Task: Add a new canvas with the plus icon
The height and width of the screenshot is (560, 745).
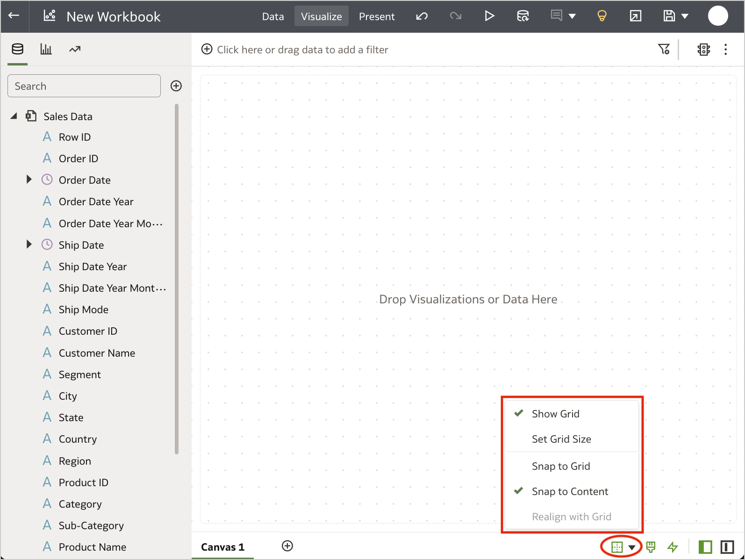Action: click(x=287, y=546)
